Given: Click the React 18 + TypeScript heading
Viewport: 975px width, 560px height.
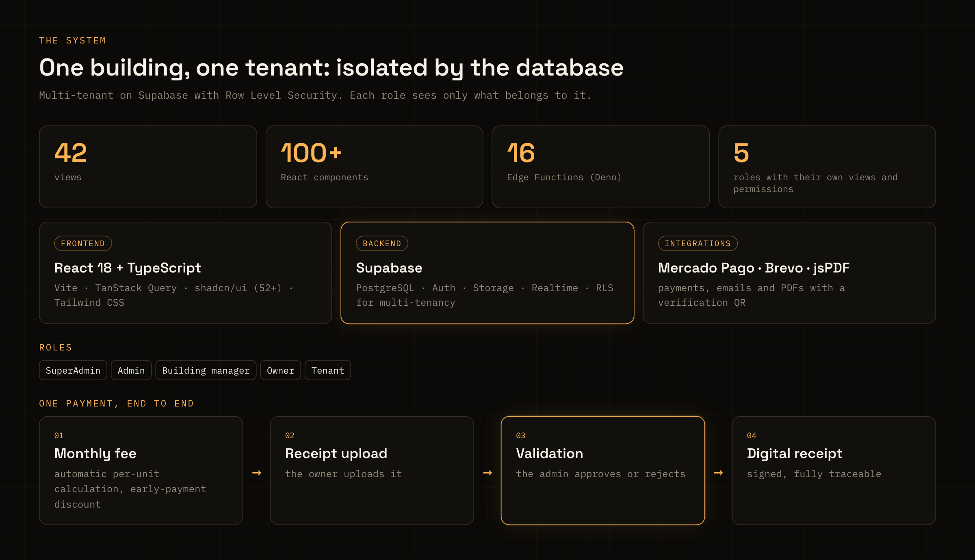Looking at the screenshot, I should click(x=128, y=268).
